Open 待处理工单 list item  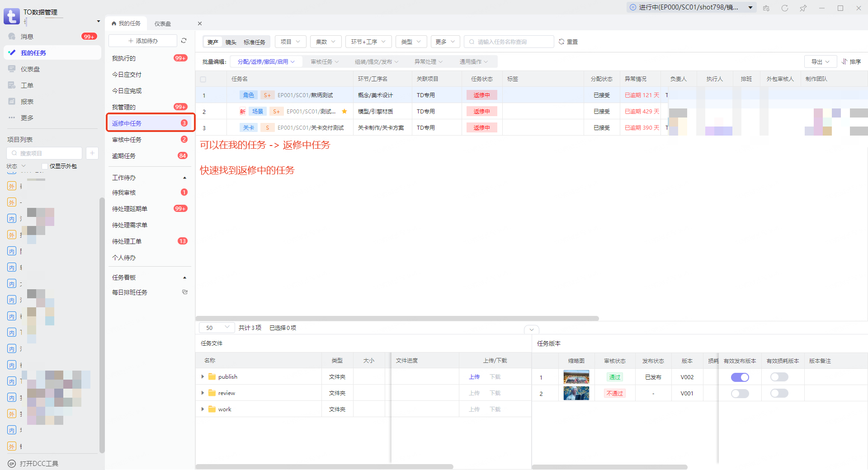(x=150, y=241)
